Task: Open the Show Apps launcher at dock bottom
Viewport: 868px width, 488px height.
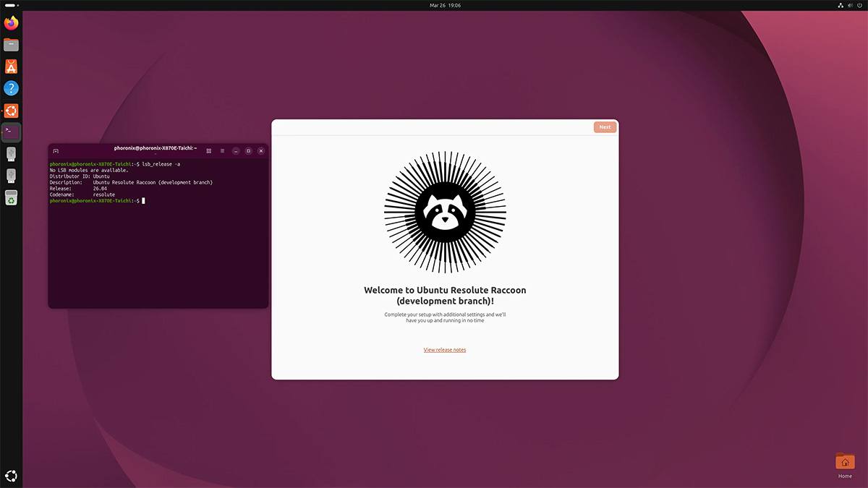Action: pos(11,476)
